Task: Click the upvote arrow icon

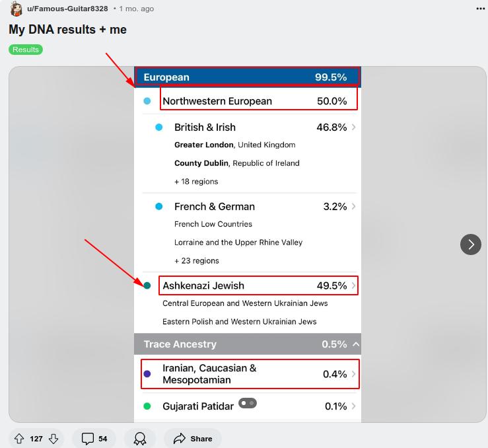Action: (x=19, y=439)
